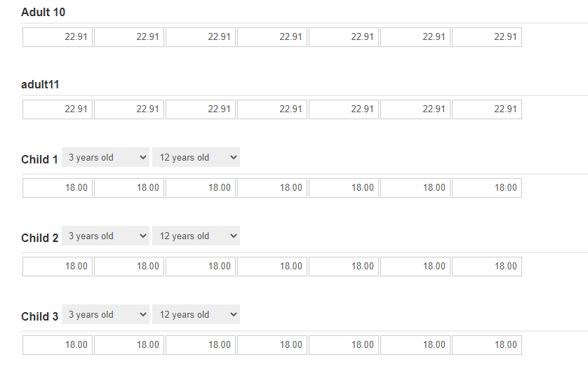The width and height of the screenshot is (588, 383).
Task: Select the last price field under Child 3
Action: [487, 345]
